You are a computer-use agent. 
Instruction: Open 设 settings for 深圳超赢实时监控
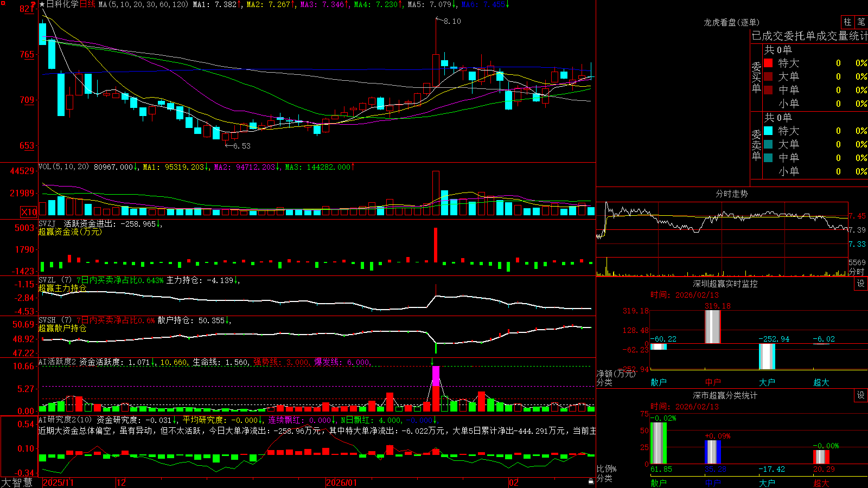coord(861,284)
